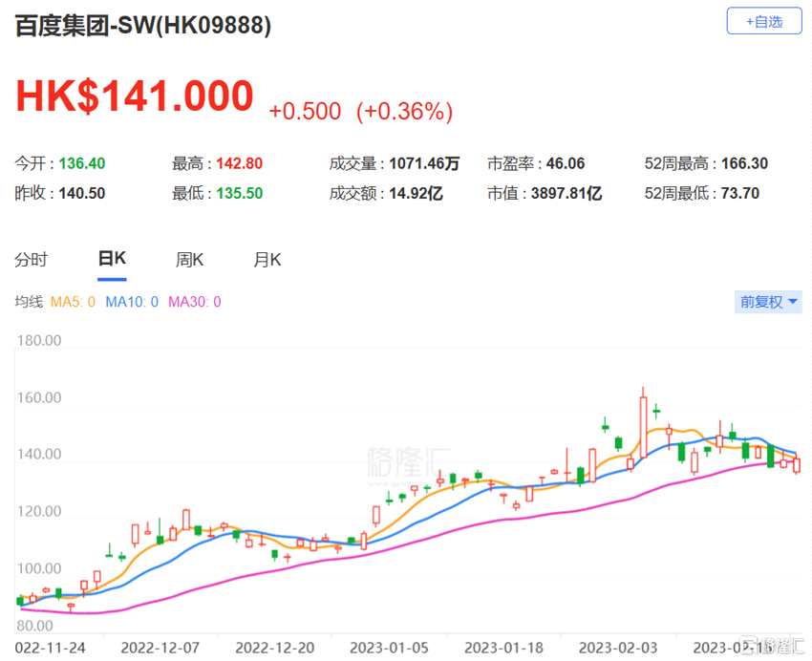812x661 pixels.
Task: Click the 最高 value 142.80
Action: (x=239, y=163)
